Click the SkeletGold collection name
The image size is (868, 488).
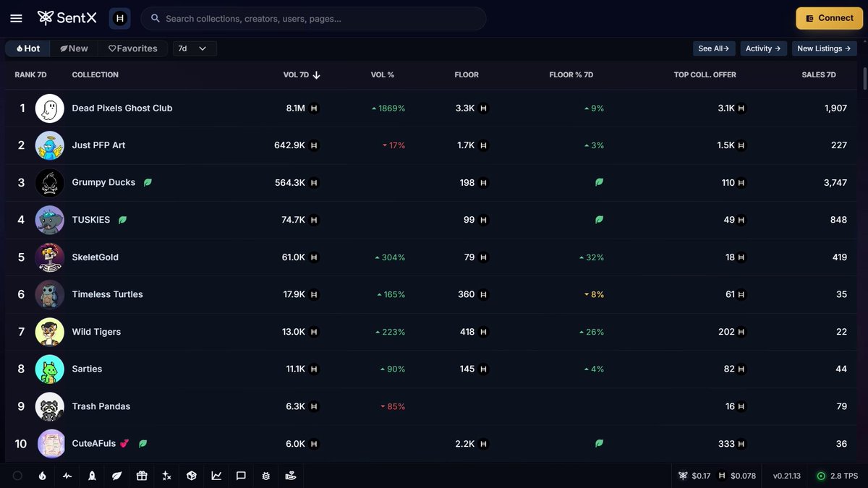click(x=95, y=257)
